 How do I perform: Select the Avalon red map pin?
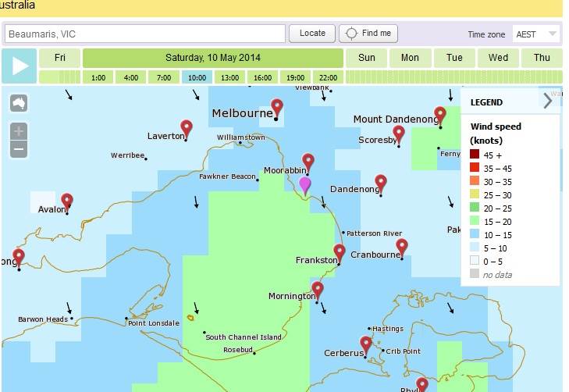click(x=67, y=201)
